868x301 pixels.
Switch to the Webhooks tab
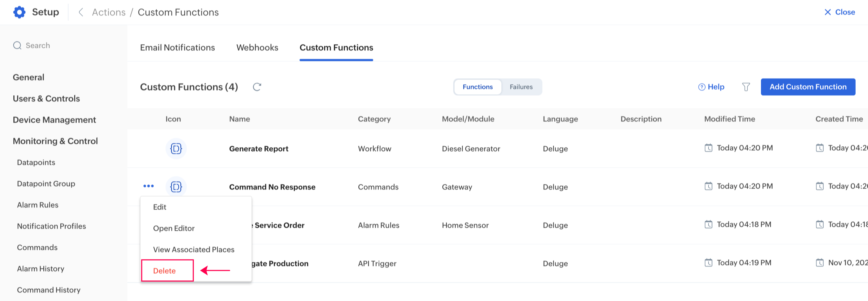tap(257, 48)
